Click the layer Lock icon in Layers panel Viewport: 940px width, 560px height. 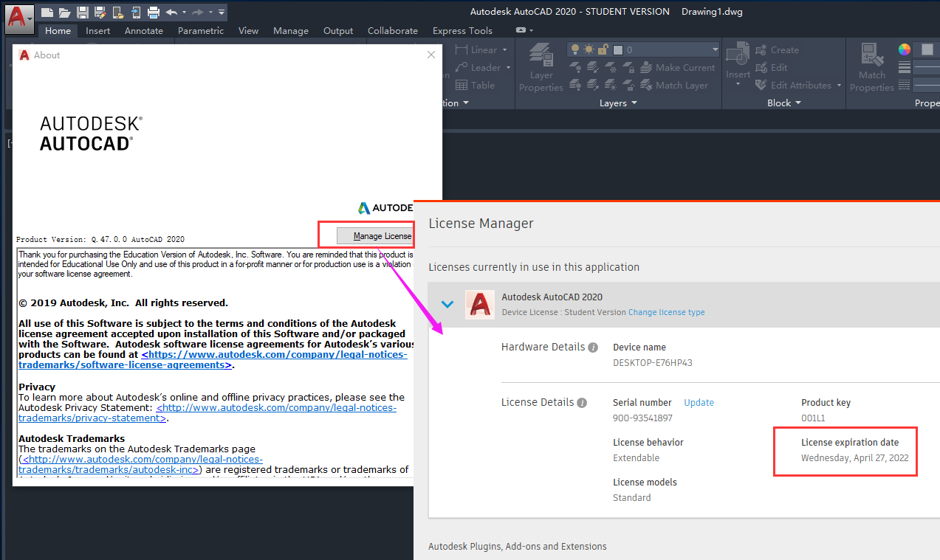(x=629, y=68)
